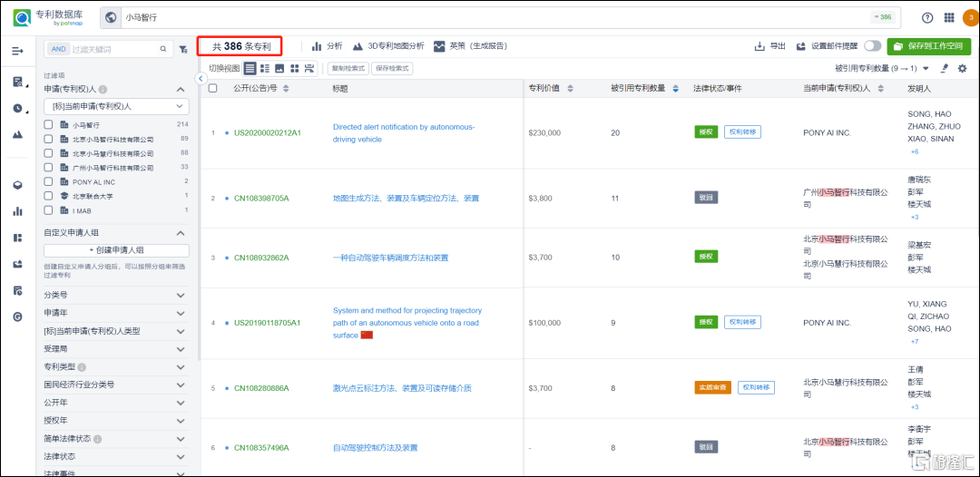980x477 pixels.
Task: Click the 保存到工作空间 button
Action: [929, 46]
